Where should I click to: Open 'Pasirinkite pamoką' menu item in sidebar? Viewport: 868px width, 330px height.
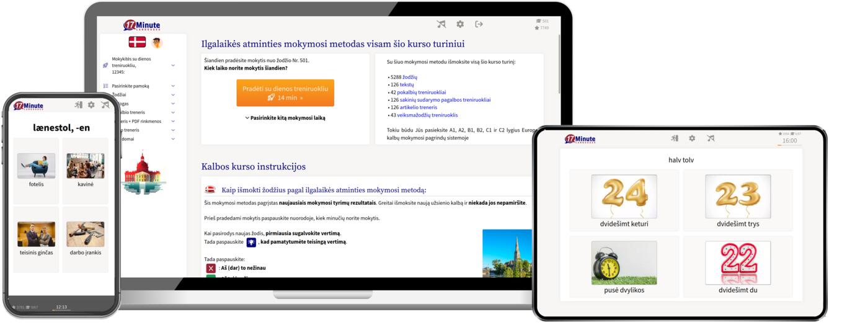(130, 86)
